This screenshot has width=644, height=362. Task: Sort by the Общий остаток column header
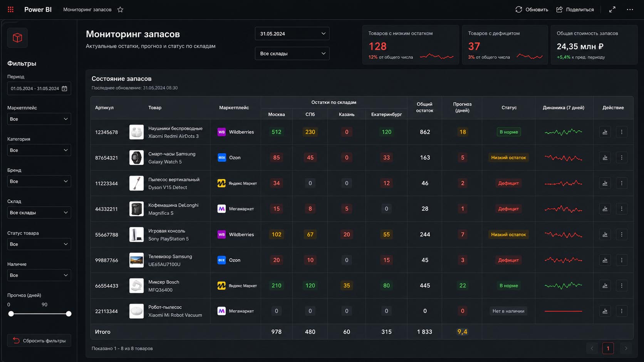pos(424,107)
